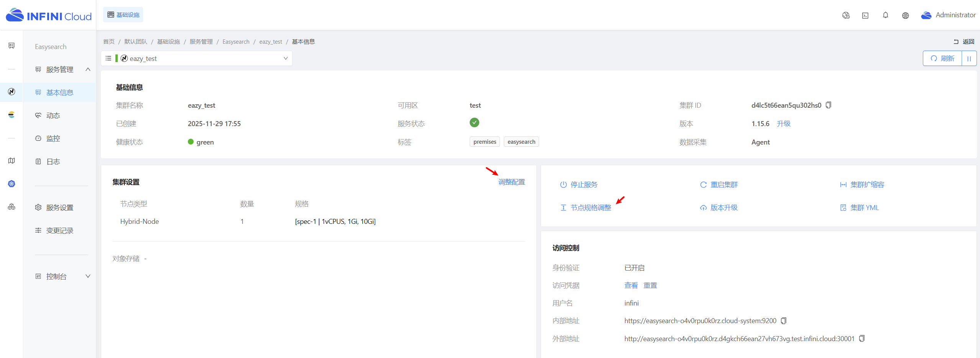This screenshot has height=358, width=980.
Task: Click 默认团队 in the breadcrumb
Action: tap(136, 41)
